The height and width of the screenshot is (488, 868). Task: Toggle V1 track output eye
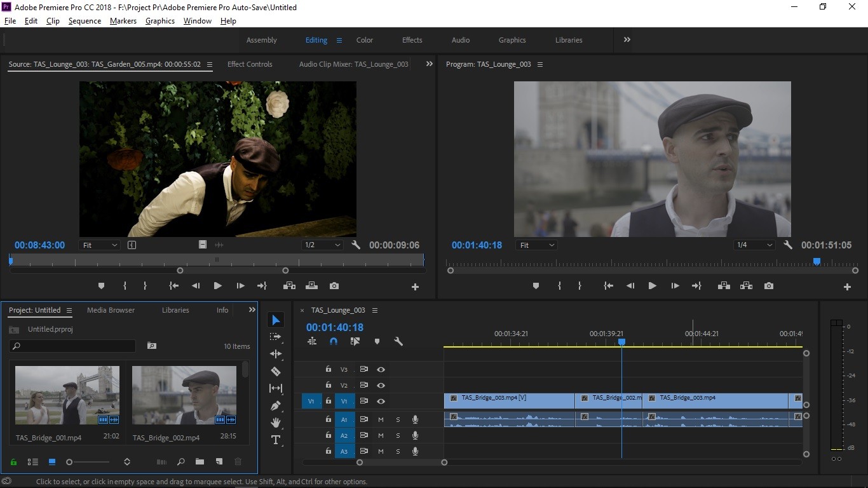381,401
